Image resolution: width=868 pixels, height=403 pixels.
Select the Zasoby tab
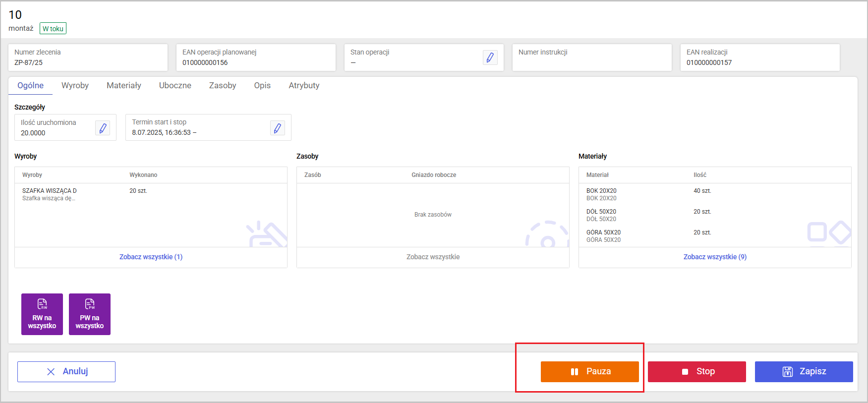click(223, 85)
